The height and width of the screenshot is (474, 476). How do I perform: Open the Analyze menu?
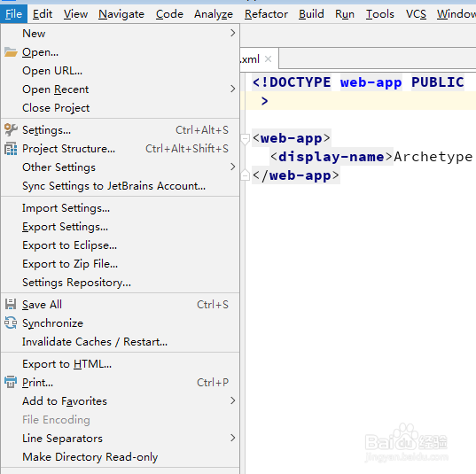[x=214, y=14]
